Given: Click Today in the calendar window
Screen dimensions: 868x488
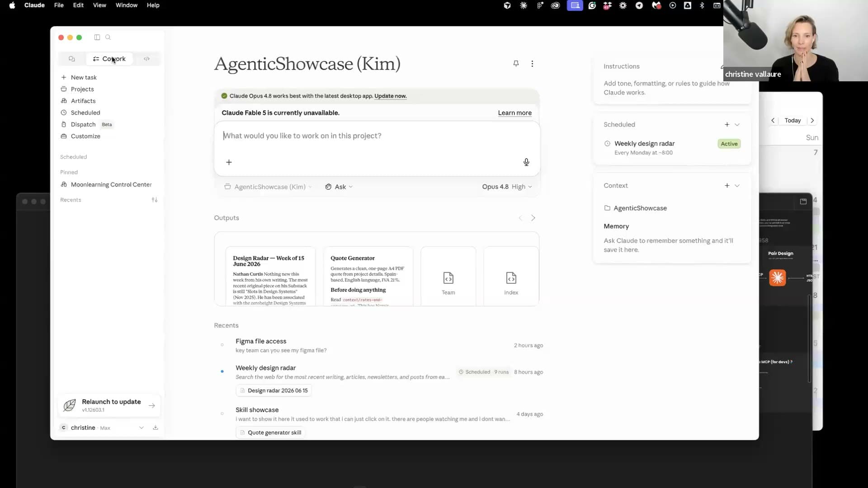Looking at the screenshot, I should click(793, 120).
